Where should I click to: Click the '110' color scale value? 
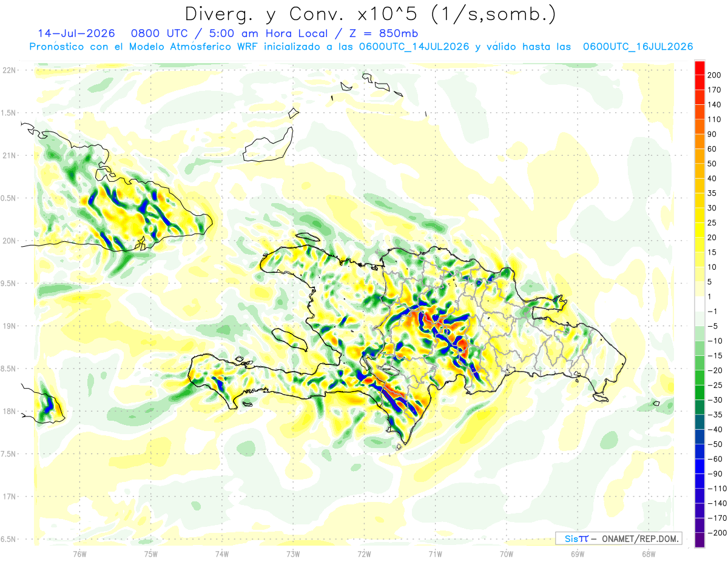click(x=715, y=119)
